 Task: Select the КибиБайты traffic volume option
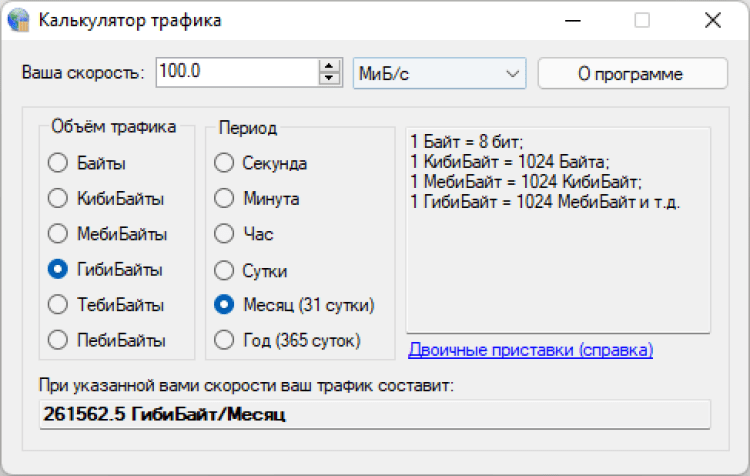[x=58, y=198]
